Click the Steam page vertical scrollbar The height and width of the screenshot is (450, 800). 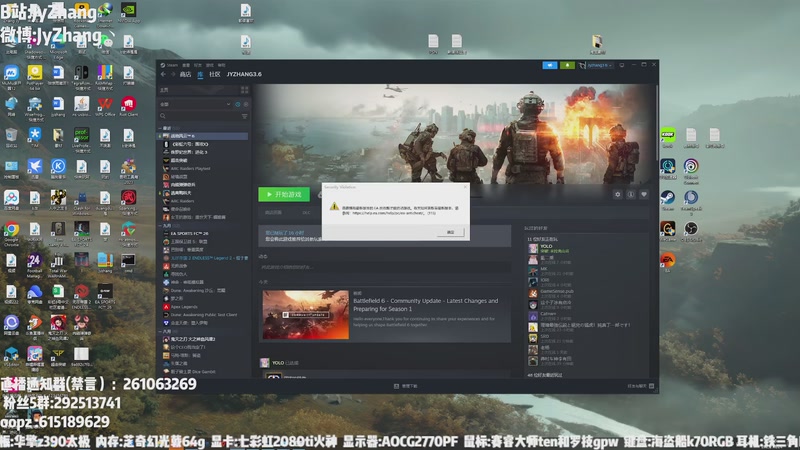[656, 122]
